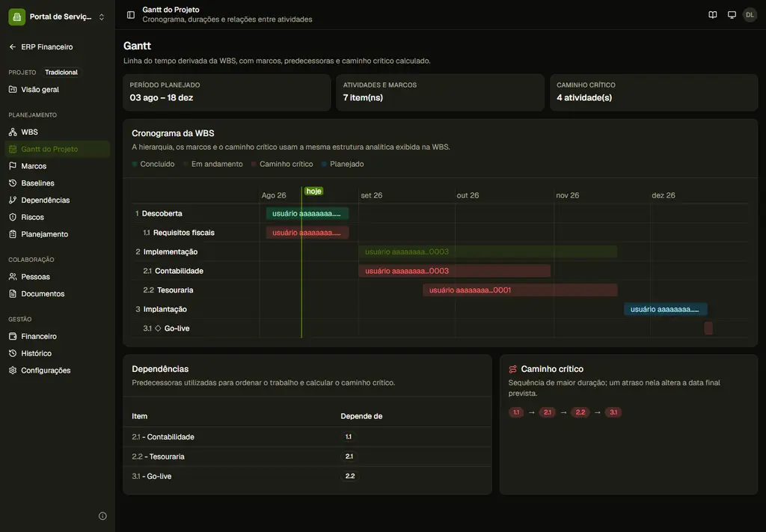The width and height of the screenshot is (766, 532).
Task: Open the WBS menu item
Action: click(x=57, y=132)
